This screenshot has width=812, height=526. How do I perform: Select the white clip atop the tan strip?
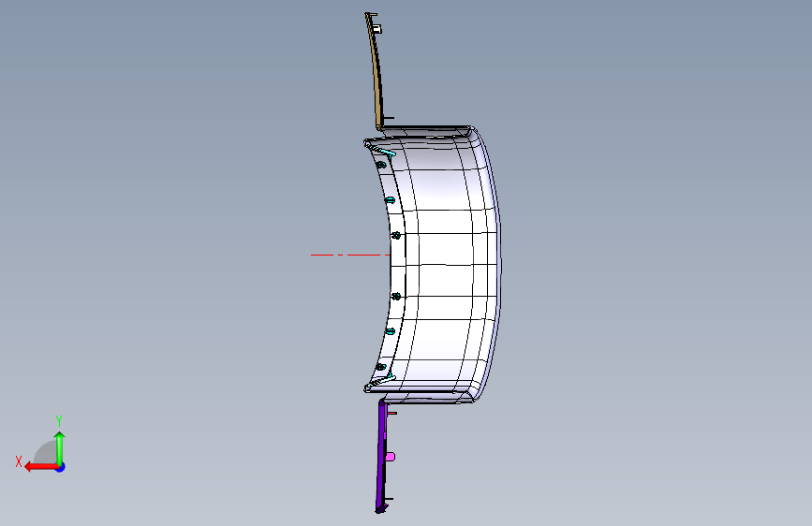(x=377, y=28)
